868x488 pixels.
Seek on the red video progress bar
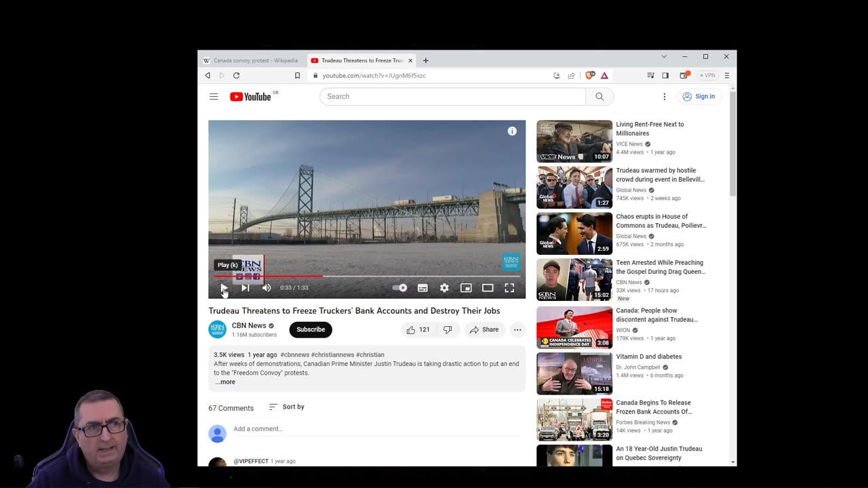pyautogui.click(x=367, y=276)
